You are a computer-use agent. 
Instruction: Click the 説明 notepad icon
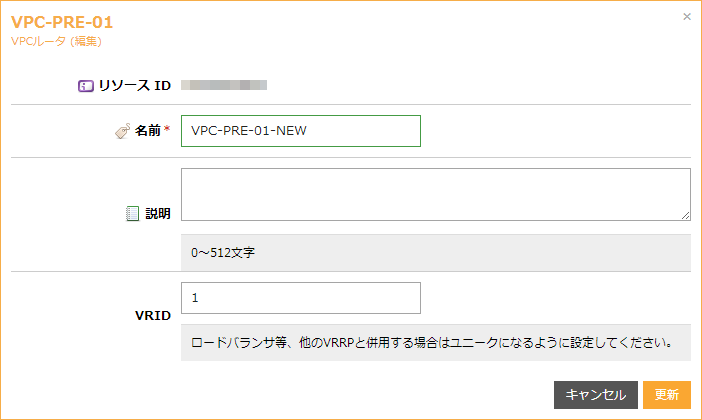pos(133,213)
